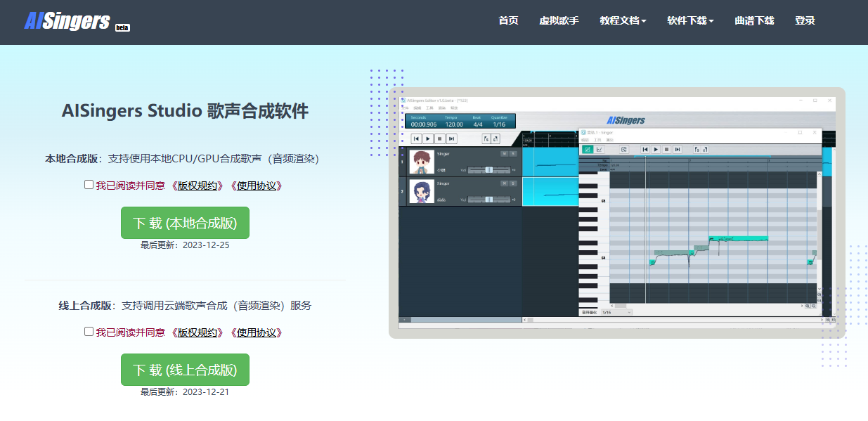Click the 下载 (本地合成版) button

pos(185,223)
